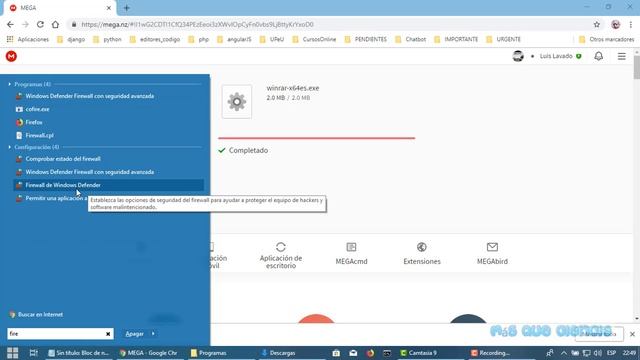The image size is (640, 360).
Task: Open the UPeU bookmarks folder
Action: [272, 39]
